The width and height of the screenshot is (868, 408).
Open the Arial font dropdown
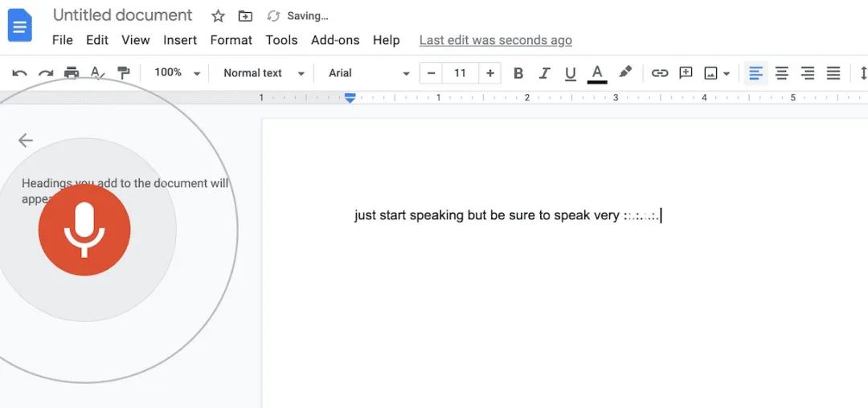(369, 73)
